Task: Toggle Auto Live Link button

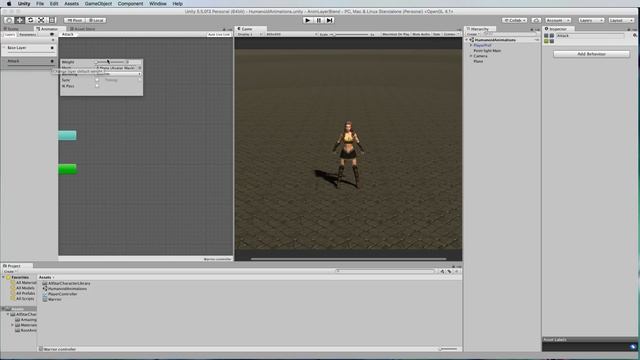Action: click(x=219, y=35)
